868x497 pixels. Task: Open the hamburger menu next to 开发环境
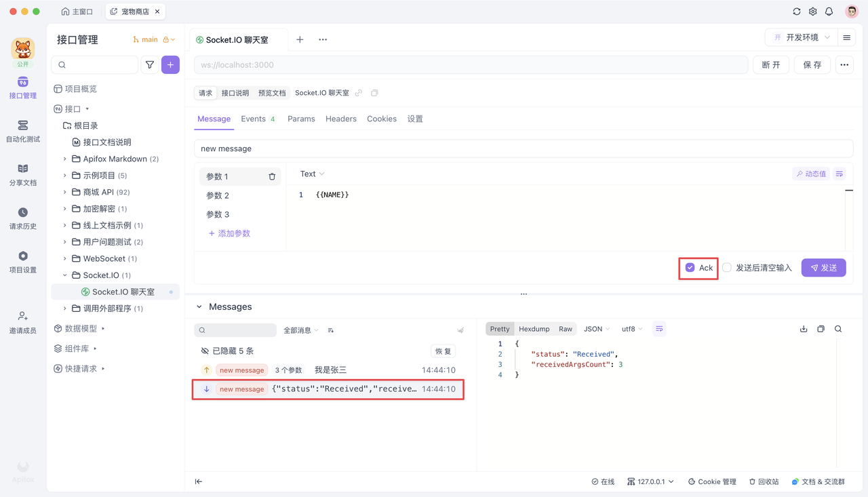point(847,38)
